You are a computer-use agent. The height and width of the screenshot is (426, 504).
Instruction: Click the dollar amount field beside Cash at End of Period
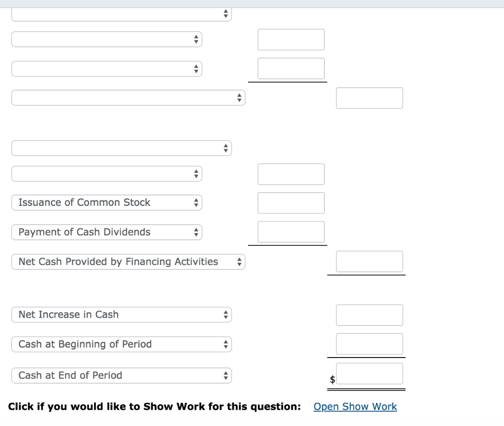369,373
